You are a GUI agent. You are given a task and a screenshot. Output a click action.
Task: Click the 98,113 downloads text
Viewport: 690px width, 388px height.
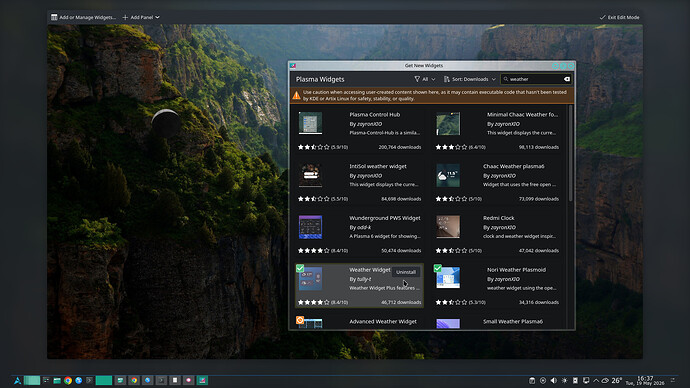click(539, 147)
